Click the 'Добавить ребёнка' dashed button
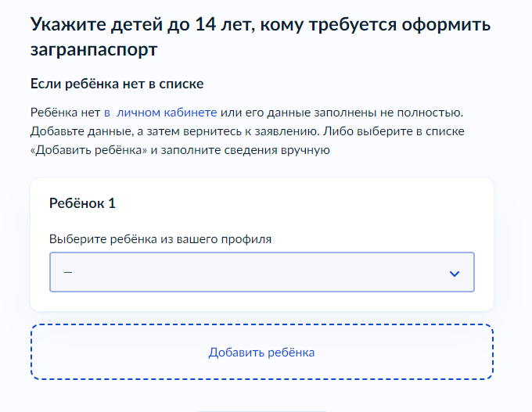 pyautogui.click(x=262, y=352)
